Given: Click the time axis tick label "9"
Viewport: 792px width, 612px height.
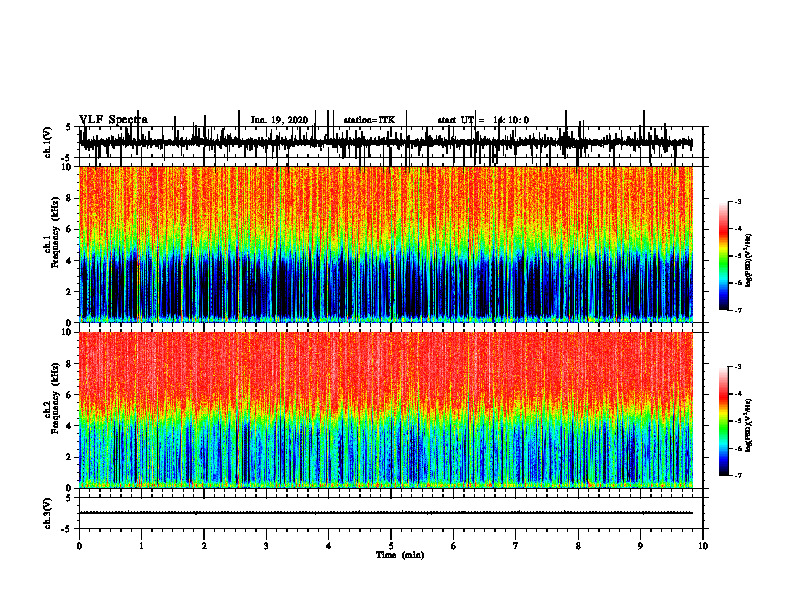Looking at the screenshot, I should (x=640, y=546).
